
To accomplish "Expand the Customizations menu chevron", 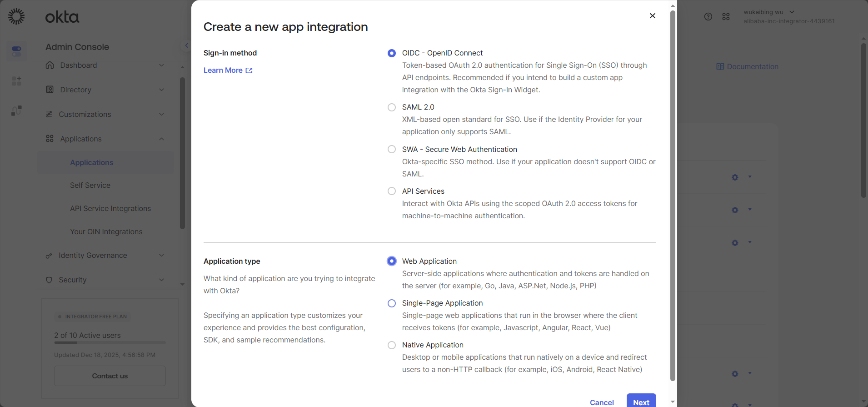I will tap(161, 114).
